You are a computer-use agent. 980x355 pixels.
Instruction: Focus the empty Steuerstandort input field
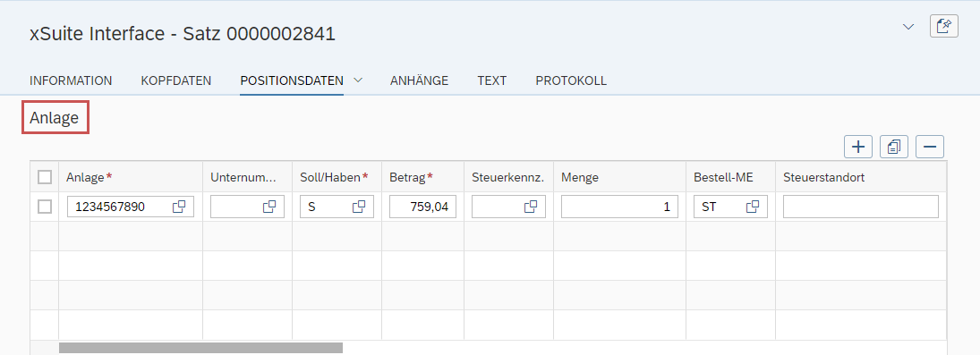tap(861, 207)
